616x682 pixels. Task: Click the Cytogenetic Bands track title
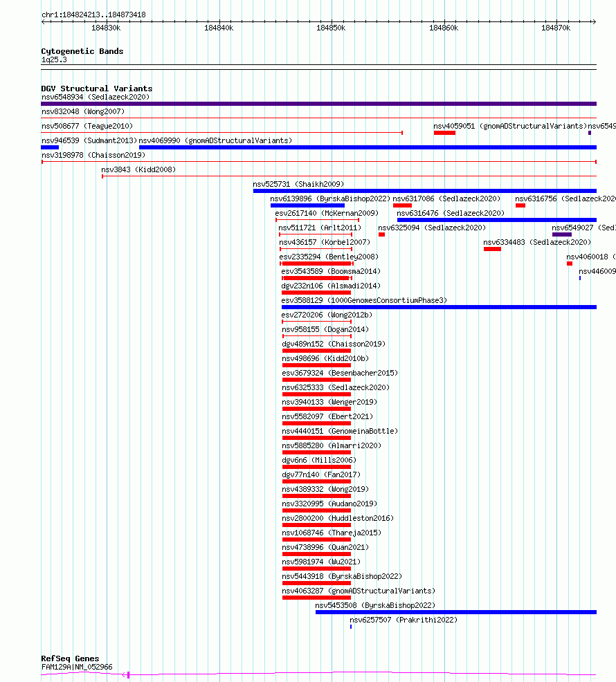pyautogui.click(x=82, y=51)
